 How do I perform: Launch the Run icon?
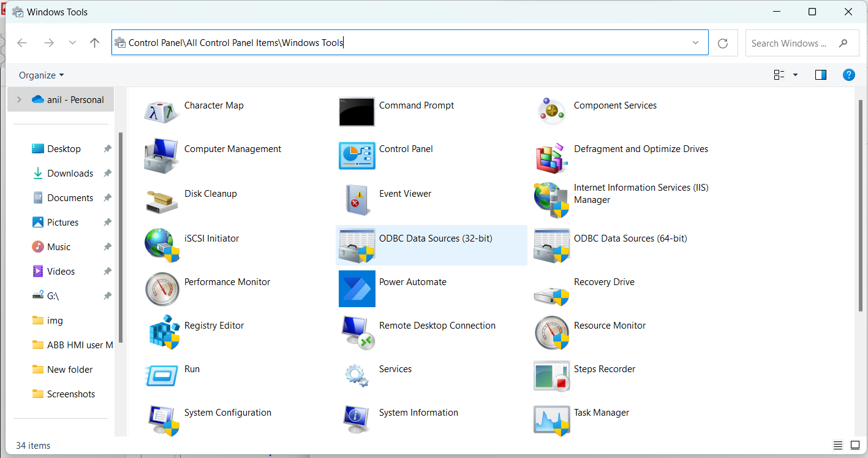(x=162, y=375)
